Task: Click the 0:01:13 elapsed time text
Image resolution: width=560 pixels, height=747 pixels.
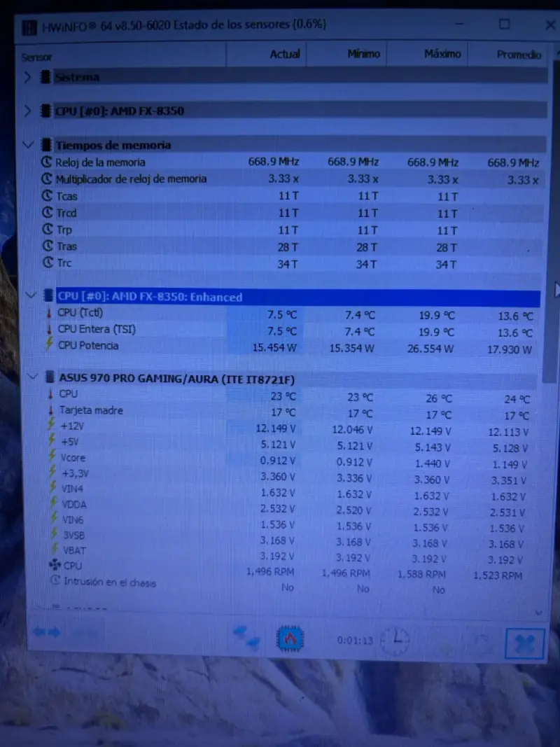Action: [x=355, y=641]
